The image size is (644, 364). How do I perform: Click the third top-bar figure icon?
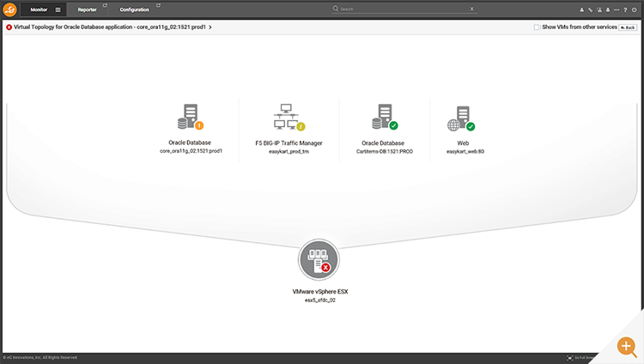599,9
